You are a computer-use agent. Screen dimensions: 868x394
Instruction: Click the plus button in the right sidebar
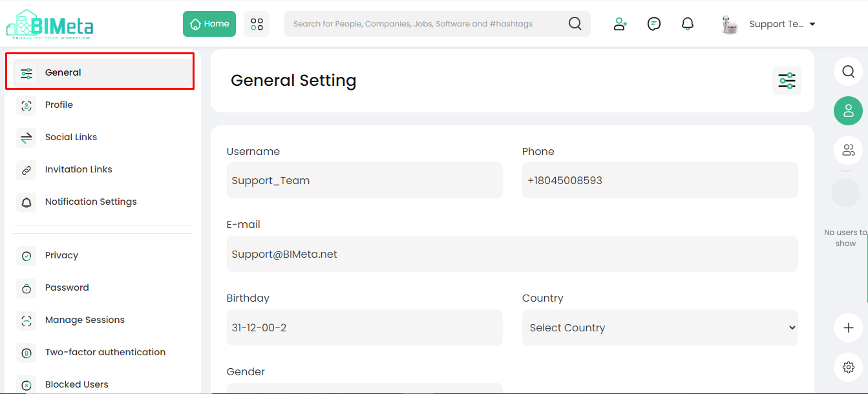848,328
